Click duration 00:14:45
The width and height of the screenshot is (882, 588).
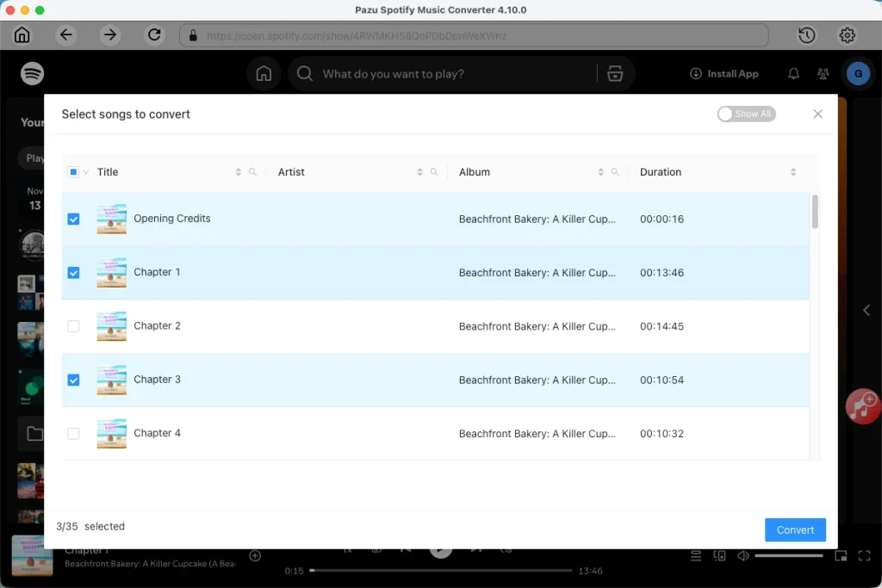(x=661, y=326)
